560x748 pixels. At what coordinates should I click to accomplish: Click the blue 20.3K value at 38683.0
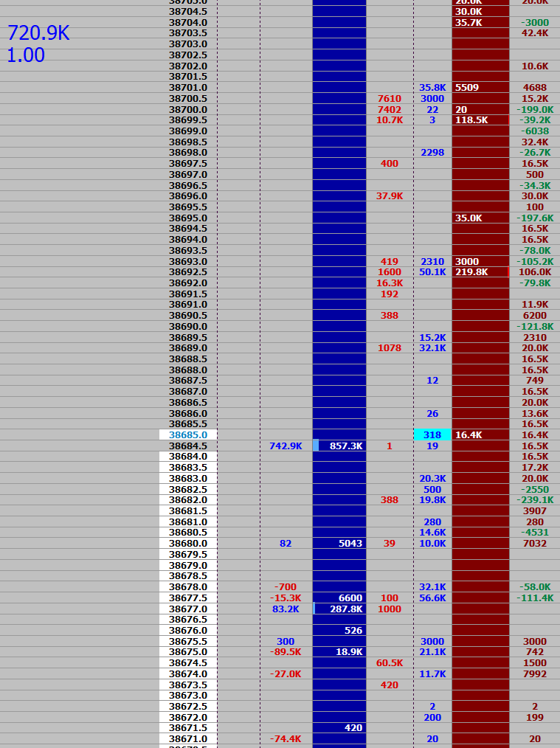tap(432, 479)
